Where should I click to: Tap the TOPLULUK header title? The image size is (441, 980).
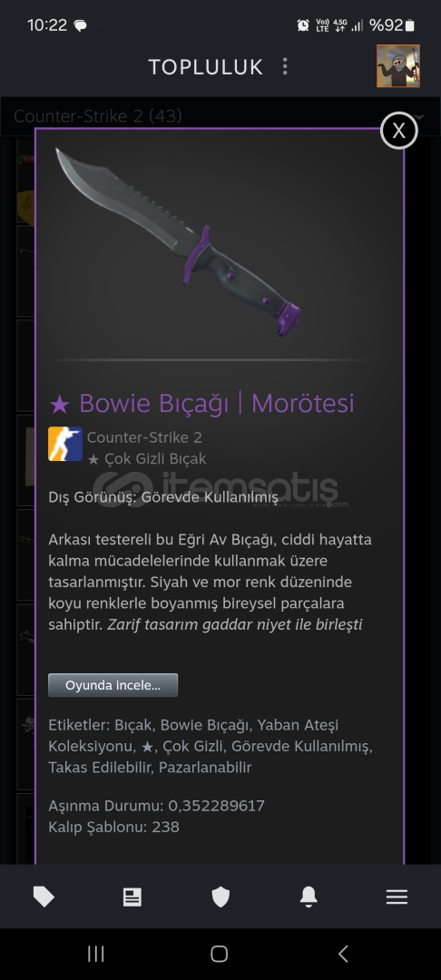tap(205, 67)
